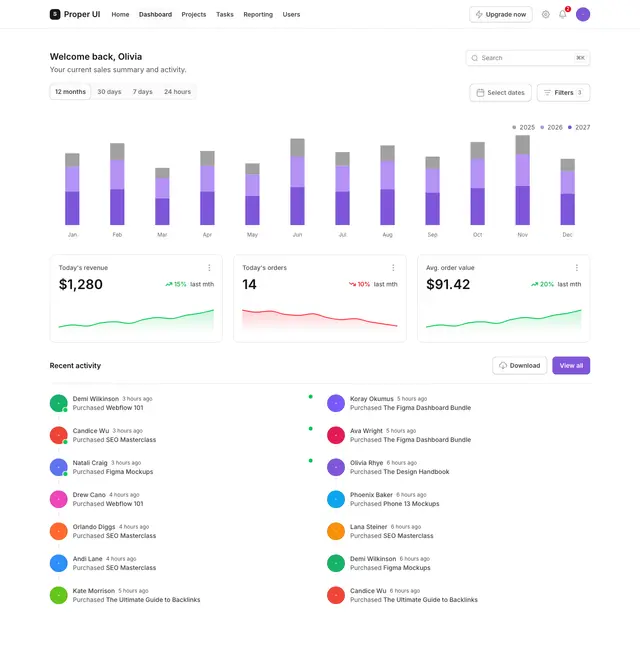
Task: Select the 30 days range
Action: click(109, 92)
